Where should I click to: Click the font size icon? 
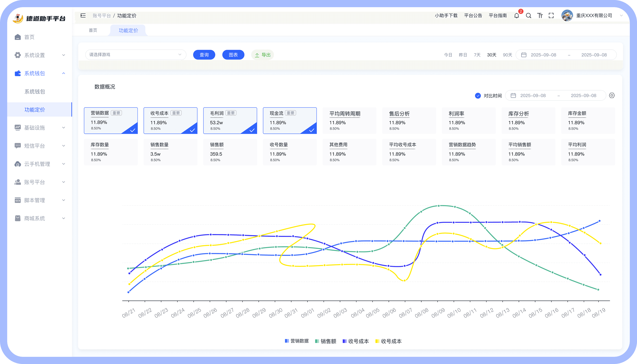pos(540,16)
